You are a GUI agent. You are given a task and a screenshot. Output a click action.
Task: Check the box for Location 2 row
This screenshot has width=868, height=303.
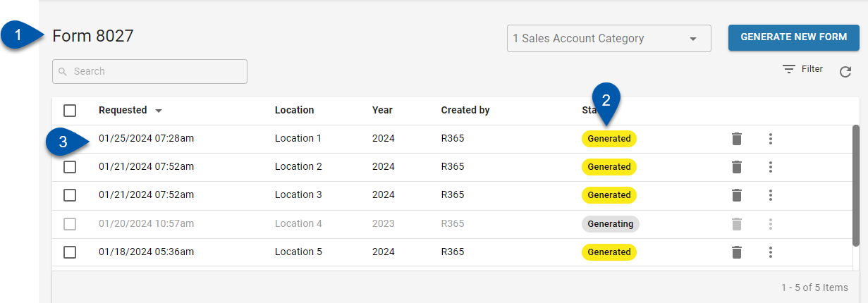(70, 167)
